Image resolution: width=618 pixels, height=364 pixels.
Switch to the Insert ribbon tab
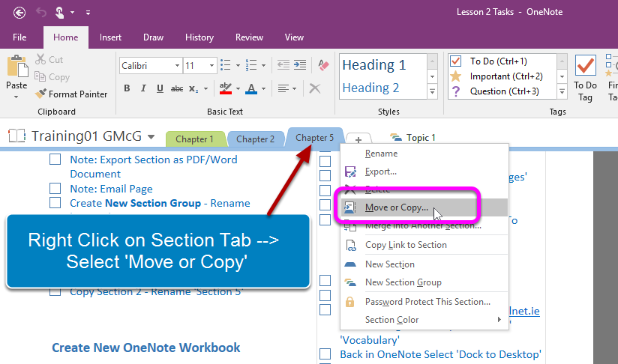110,37
